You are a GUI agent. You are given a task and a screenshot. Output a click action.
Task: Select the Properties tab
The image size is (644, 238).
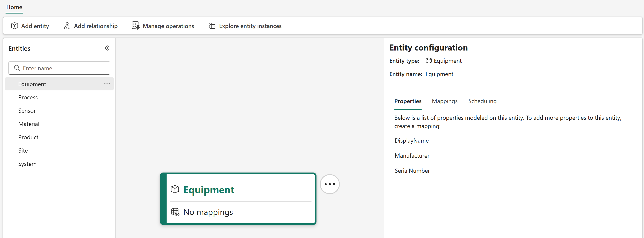(x=408, y=101)
